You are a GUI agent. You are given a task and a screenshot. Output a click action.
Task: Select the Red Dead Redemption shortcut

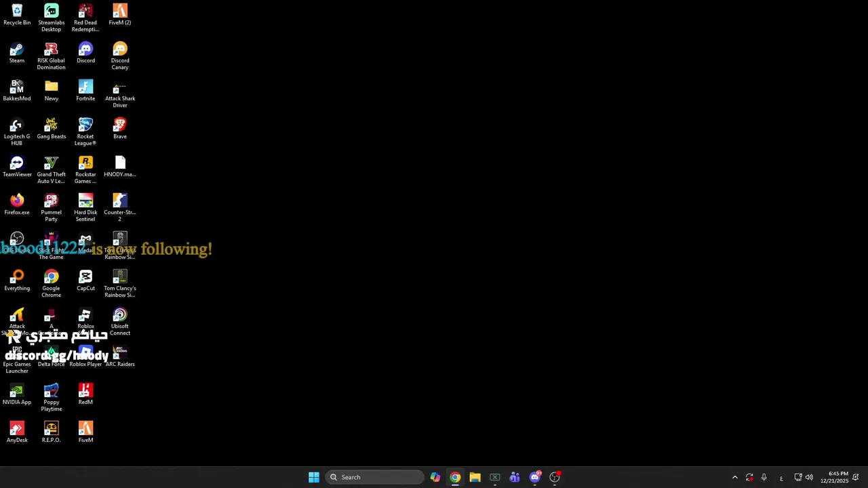tap(85, 18)
